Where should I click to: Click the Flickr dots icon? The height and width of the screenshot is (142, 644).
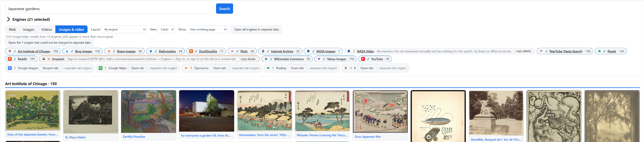pyautogui.click(x=232, y=51)
